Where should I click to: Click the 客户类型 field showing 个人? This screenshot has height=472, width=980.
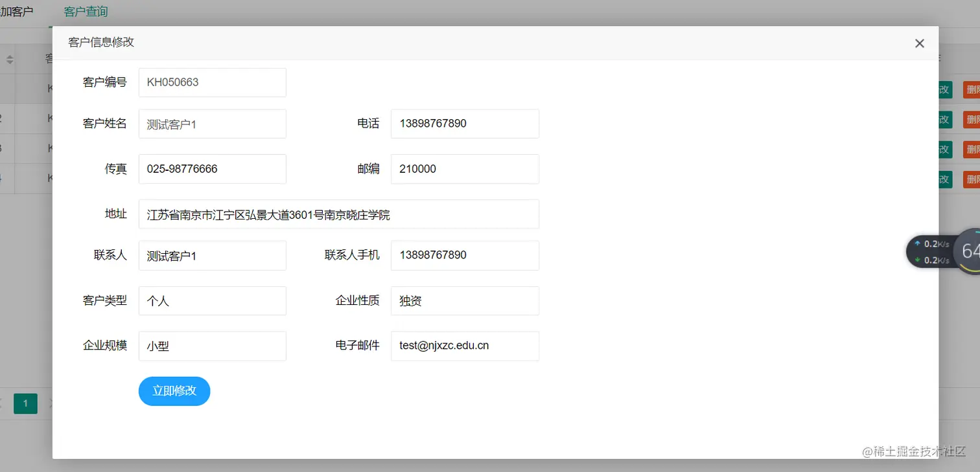(213, 301)
